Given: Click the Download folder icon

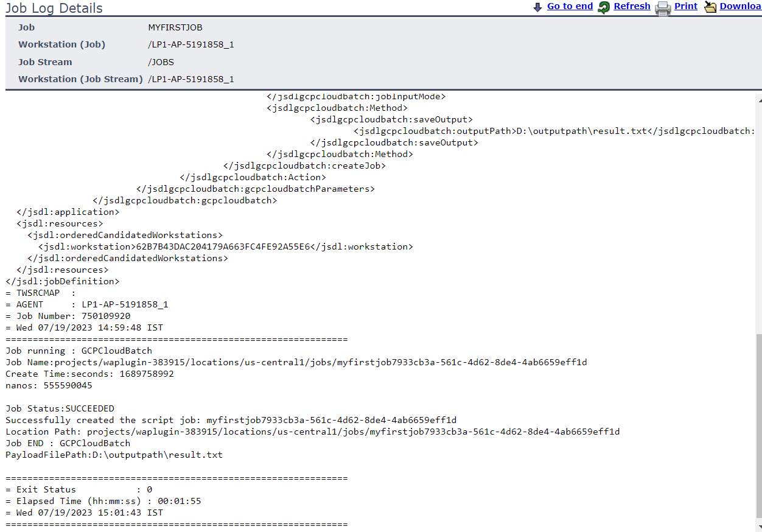Looking at the screenshot, I should coord(710,7).
